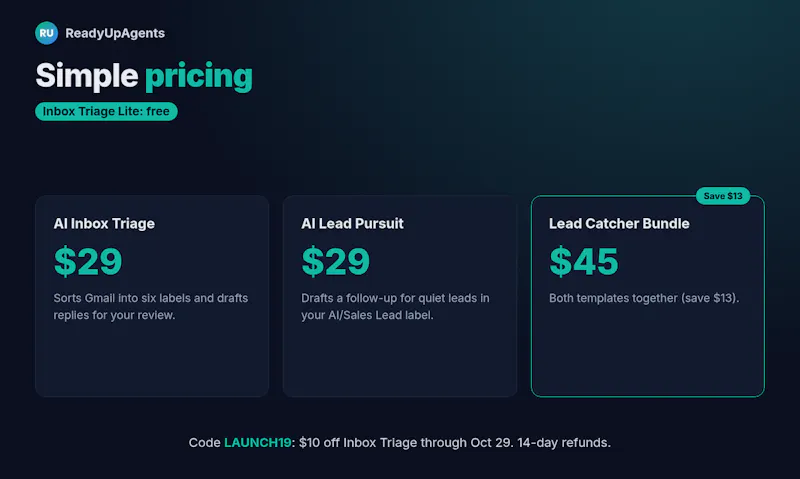Click the Simple pricing heading

coord(144,75)
